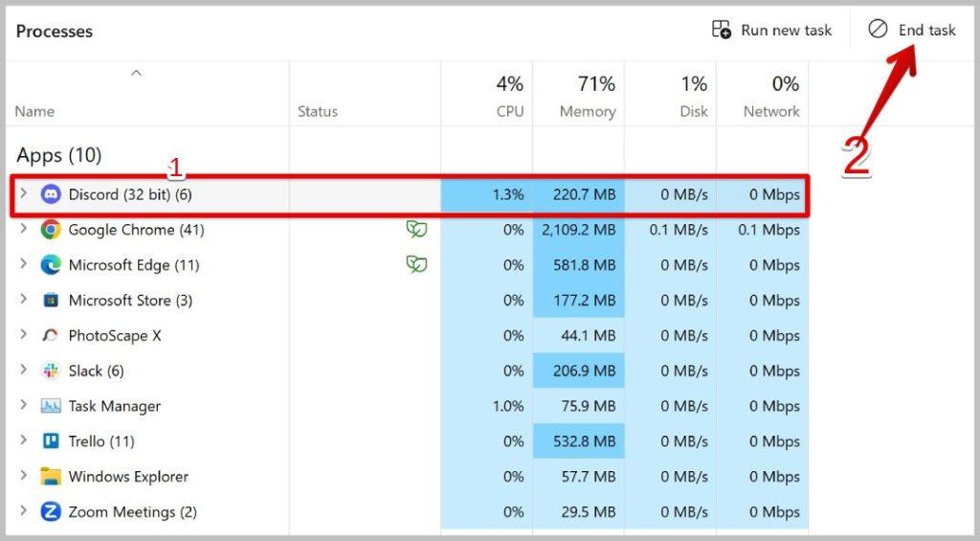Expand the Windows Explorer process row

(x=23, y=475)
